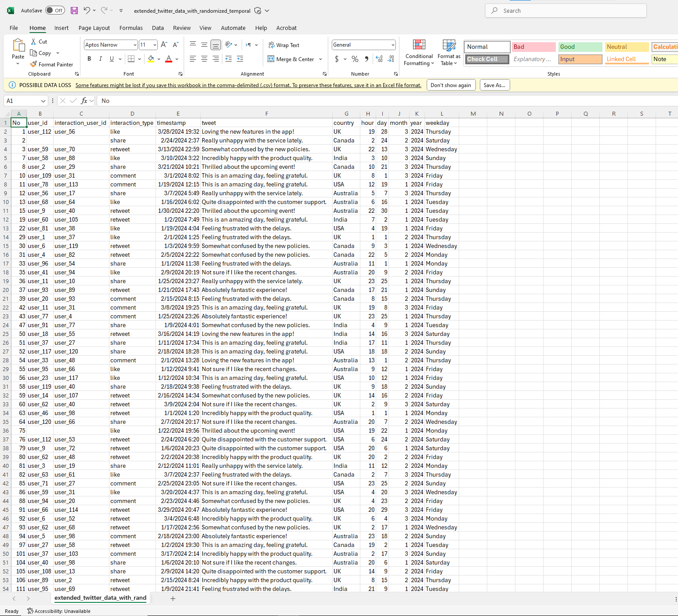Decrease the font size
The width and height of the screenshot is (678, 616).
point(175,45)
